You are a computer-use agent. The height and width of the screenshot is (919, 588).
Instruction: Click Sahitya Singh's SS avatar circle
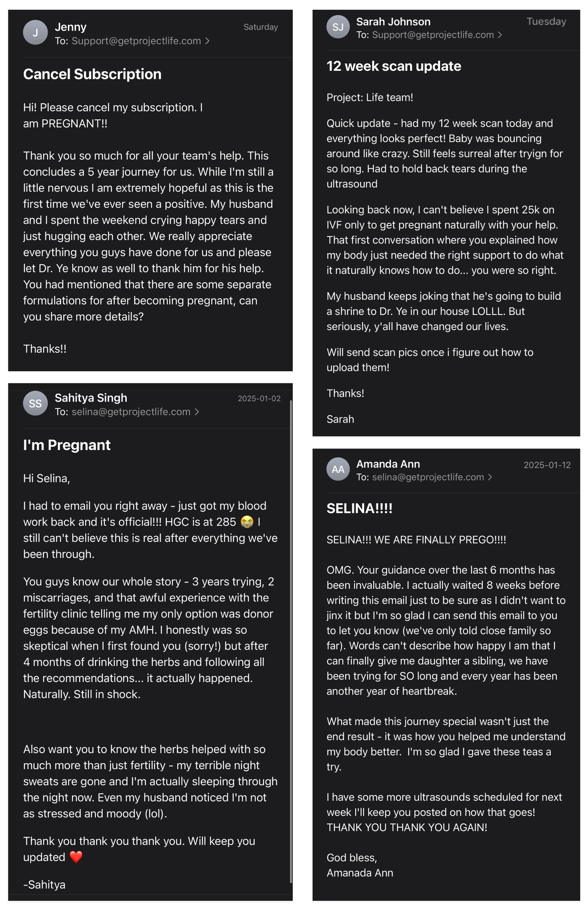35,403
